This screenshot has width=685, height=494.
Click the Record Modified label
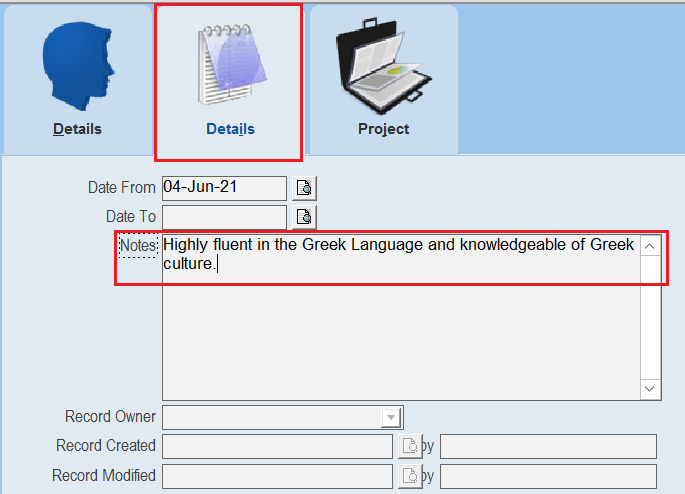(104, 476)
